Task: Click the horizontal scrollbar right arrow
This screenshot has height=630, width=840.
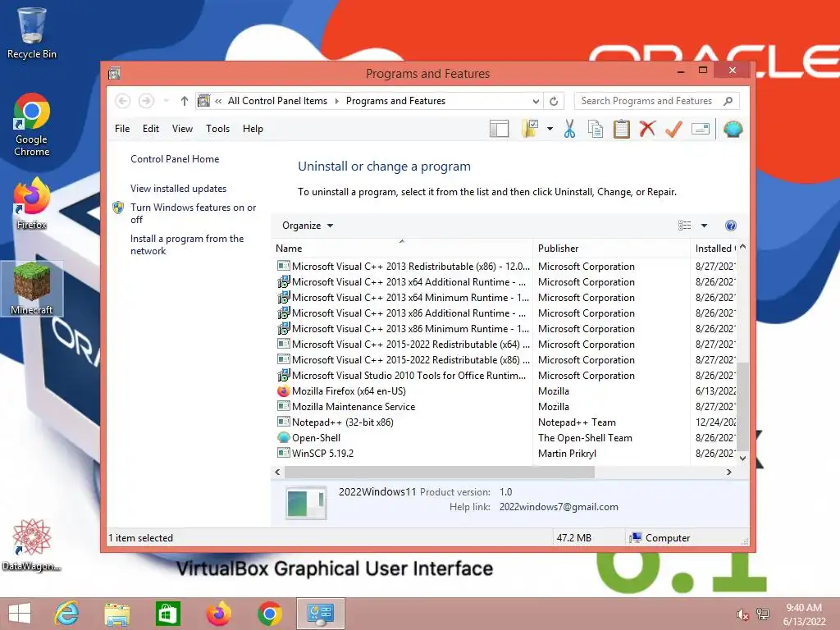Action: (729, 472)
